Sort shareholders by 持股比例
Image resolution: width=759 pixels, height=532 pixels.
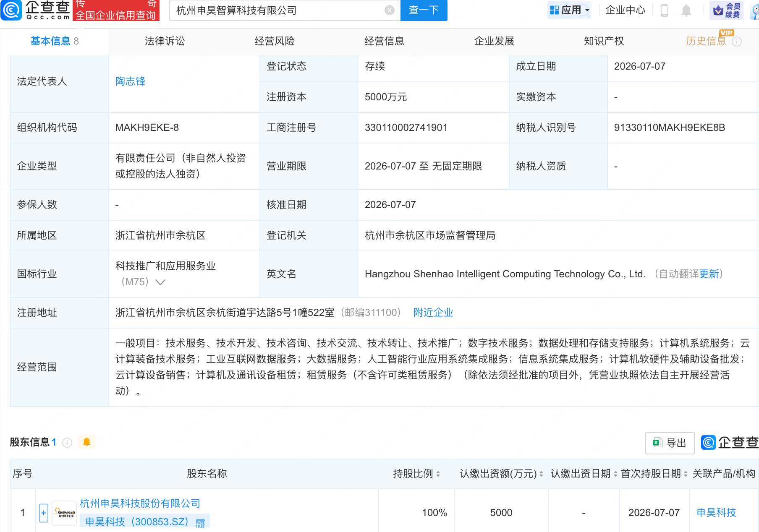point(438,474)
